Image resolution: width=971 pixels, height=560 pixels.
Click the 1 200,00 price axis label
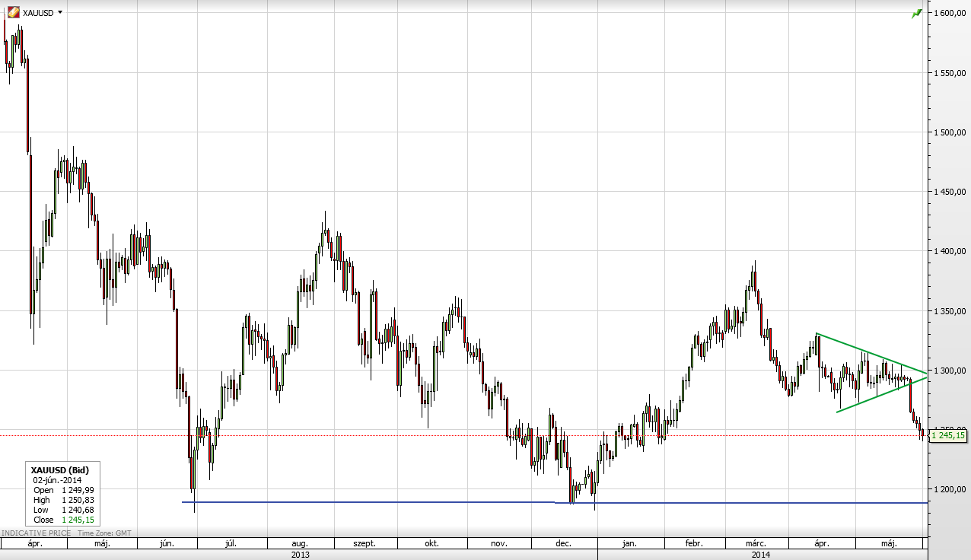coord(951,488)
